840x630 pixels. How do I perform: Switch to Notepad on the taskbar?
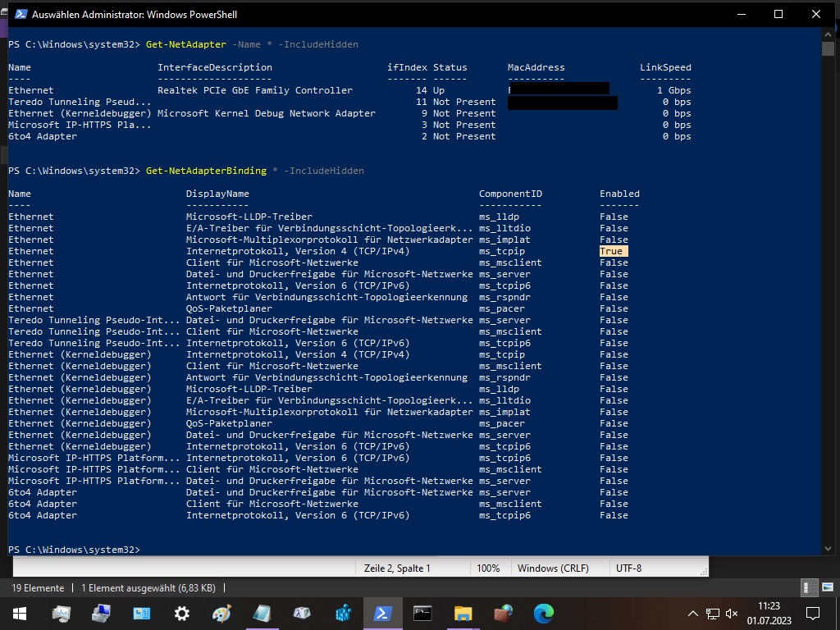[262, 613]
